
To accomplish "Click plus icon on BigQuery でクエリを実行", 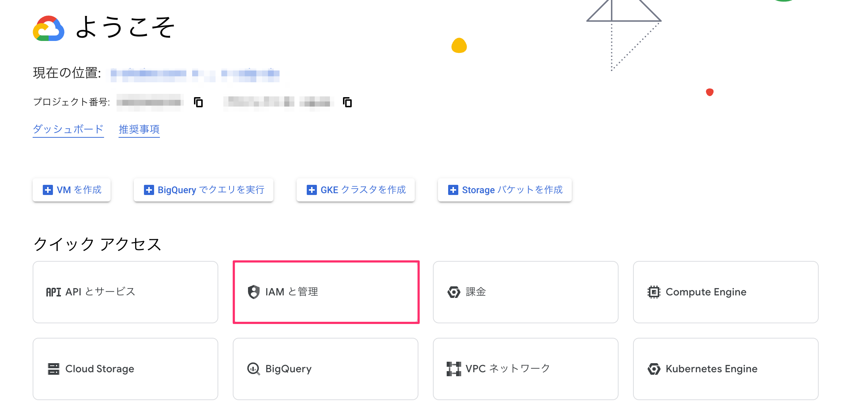I will click(x=149, y=190).
